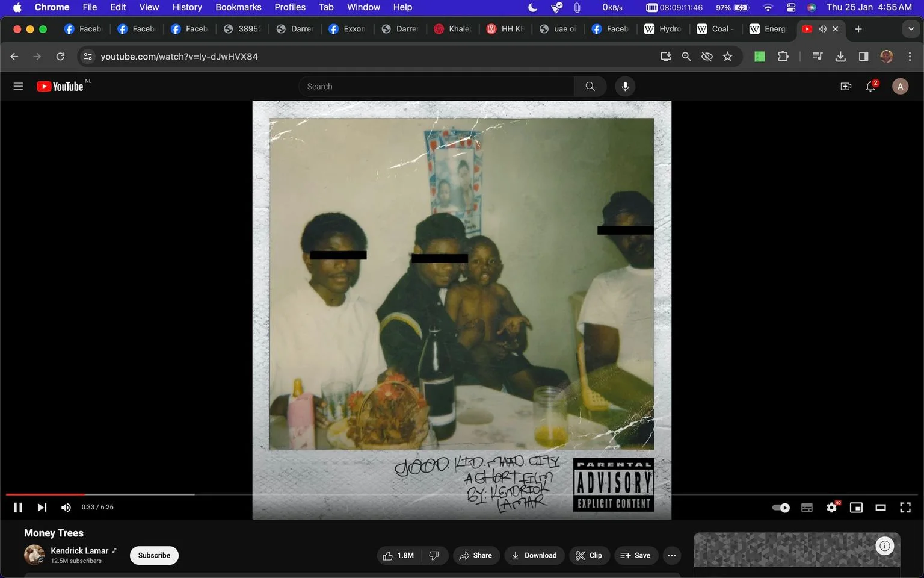Expand the Chrome tab search dropdown
The width and height of the screenshot is (924, 578).
pos(911,29)
